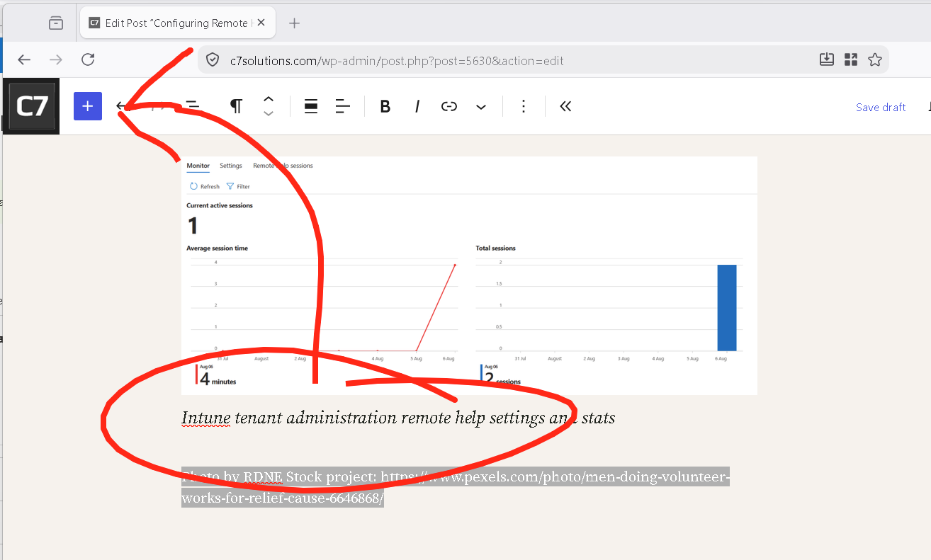This screenshot has width=931, height=560.
Task: Click the C7 site logo
Action: pyautogui.click(x=31, y=106)
